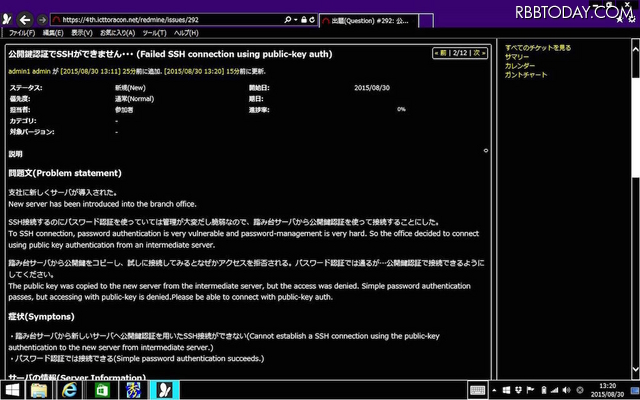640x400 pixels.
Task: Click the 新規(New) status value
Action: click(x=130, y=88)
